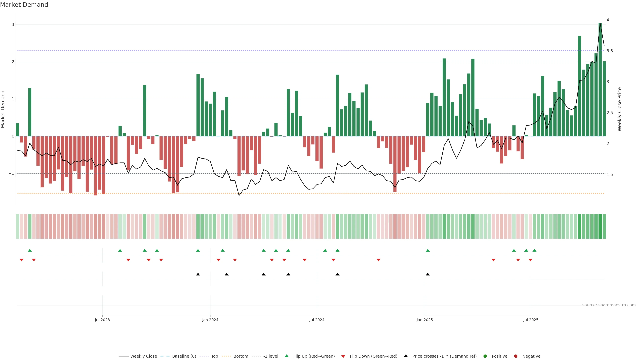Viewport: 644px width, 362px height.
Task: Click the darkest green heatmap cell at right
Action: coord(600,226)
